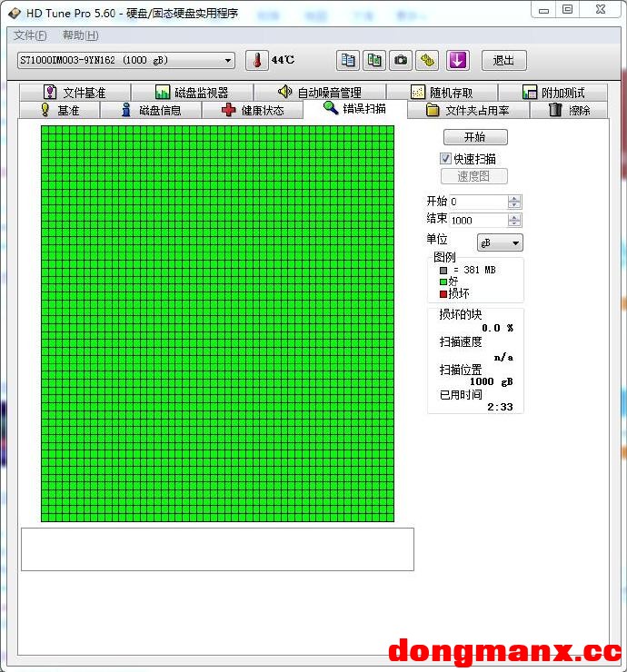
Task: Open the options wrench icon
Action: click(x=427, y=61)
